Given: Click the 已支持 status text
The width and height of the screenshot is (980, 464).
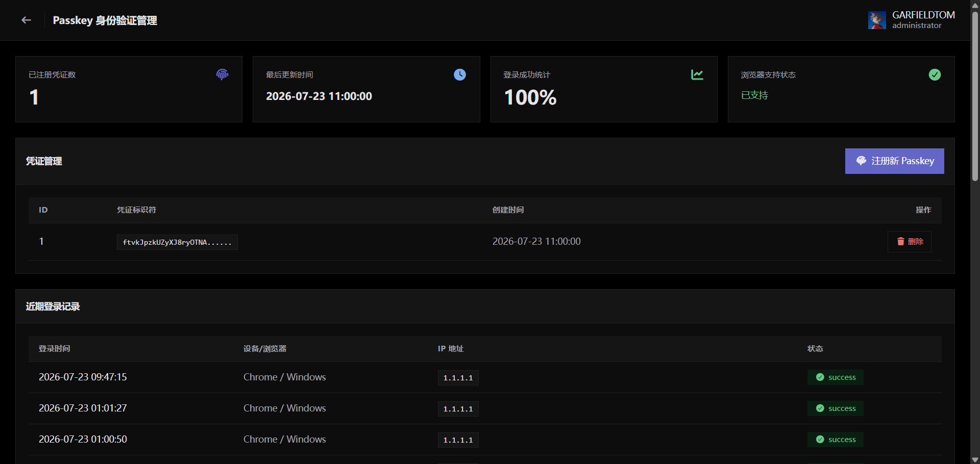Looking at the screenshot, I should [x=754, y=95].
